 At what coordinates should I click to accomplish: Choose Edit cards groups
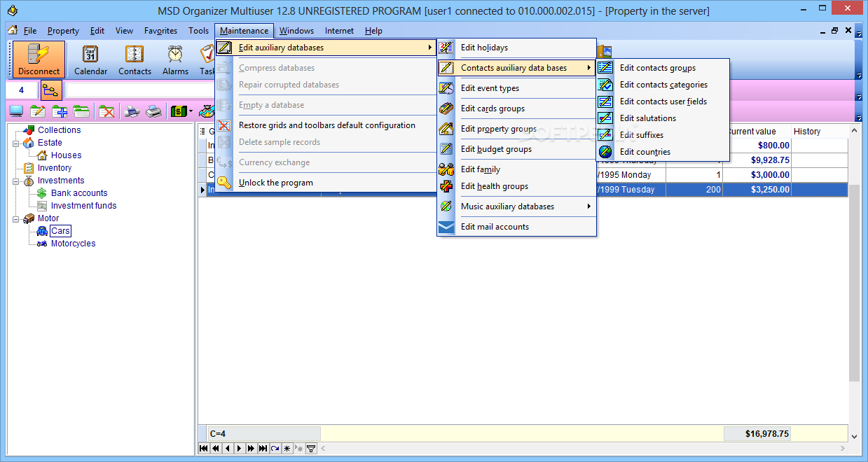[516, 108]
